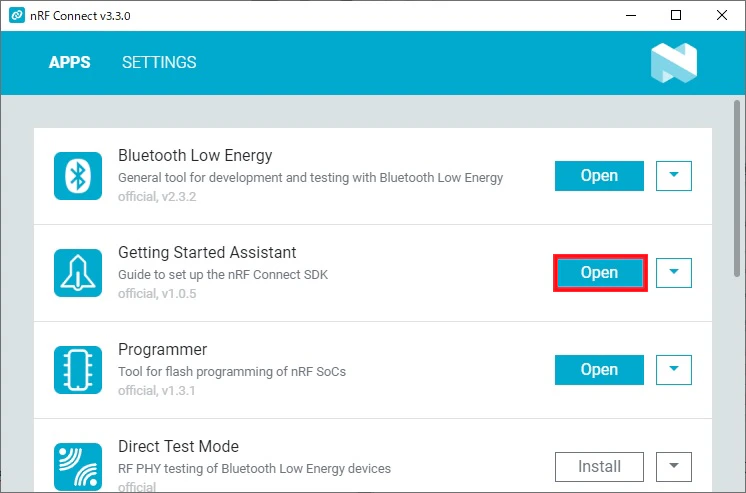Minimize the nRF Connect window

tap(631, 15)
